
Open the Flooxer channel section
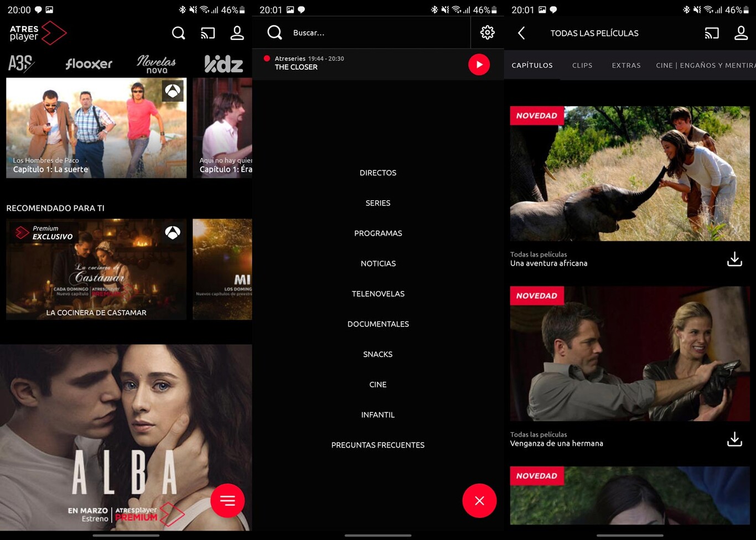point(89,64)
